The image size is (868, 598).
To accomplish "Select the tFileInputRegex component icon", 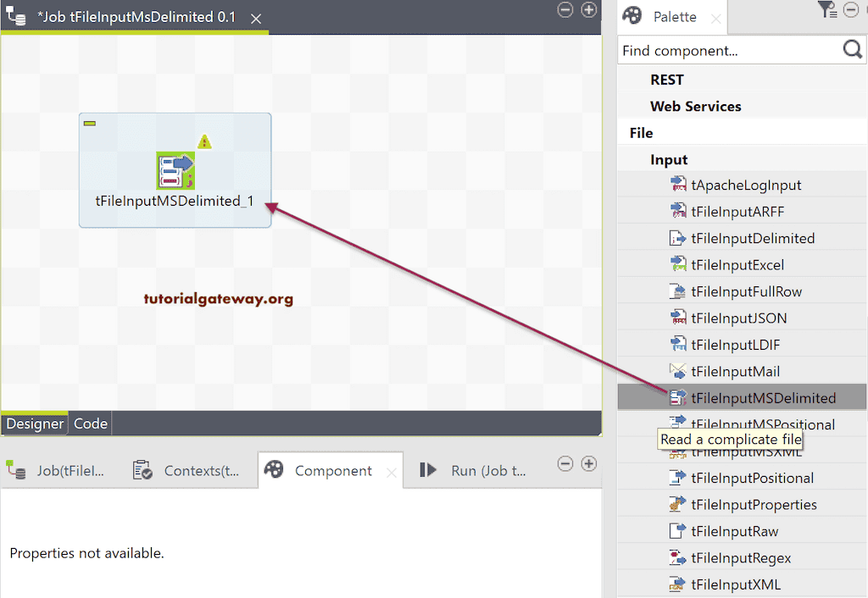I will click(676, 557).
